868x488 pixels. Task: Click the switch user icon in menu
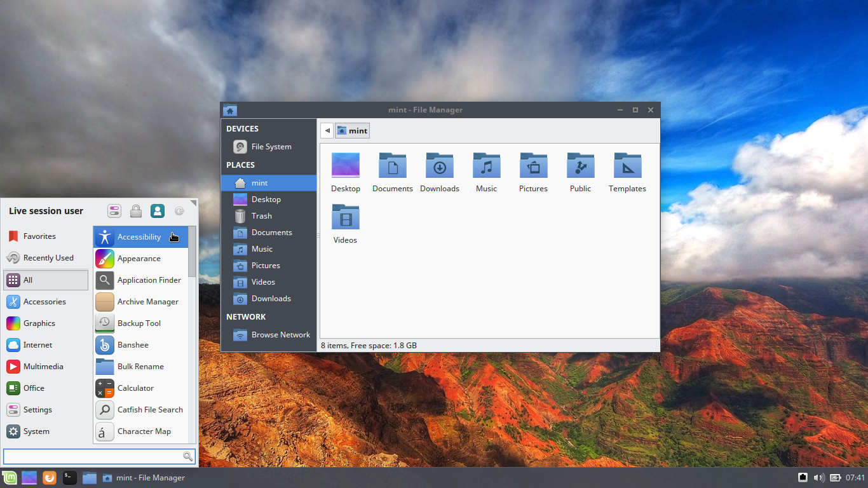[x=158, y=211]
